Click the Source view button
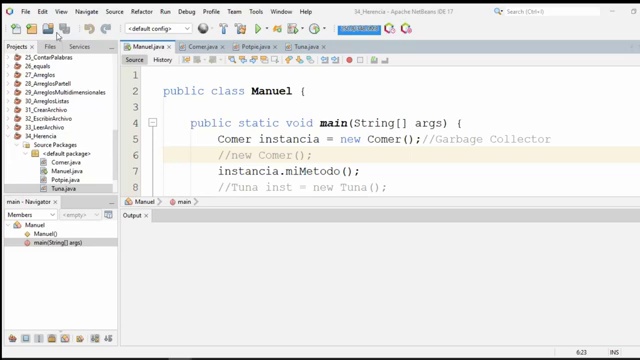This screenshot has width=640, height=360. [x=134, y=60]
